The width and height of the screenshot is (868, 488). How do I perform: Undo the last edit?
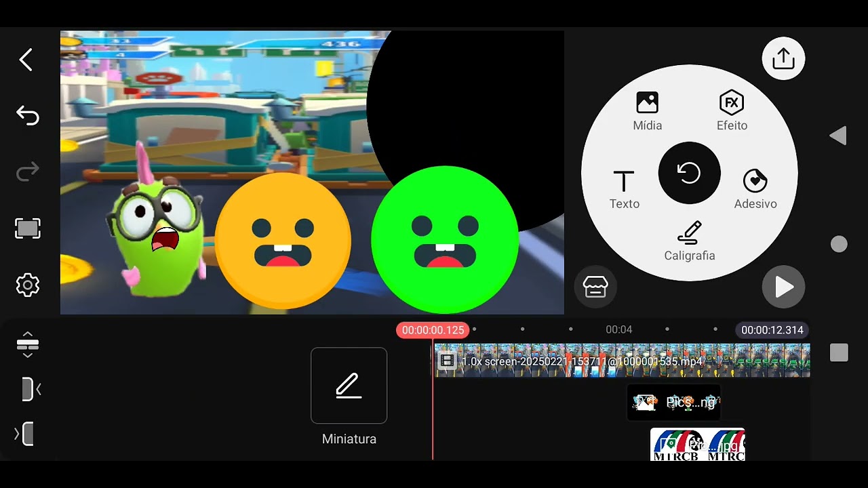(28, 116)
